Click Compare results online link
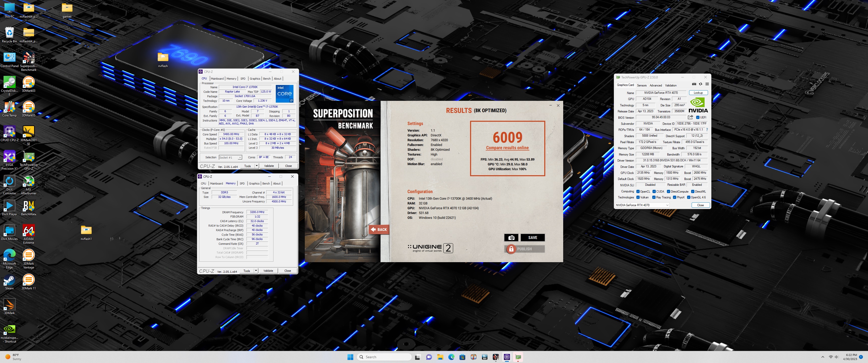Screen dimensions: 868x363 (x=507, y=148)
